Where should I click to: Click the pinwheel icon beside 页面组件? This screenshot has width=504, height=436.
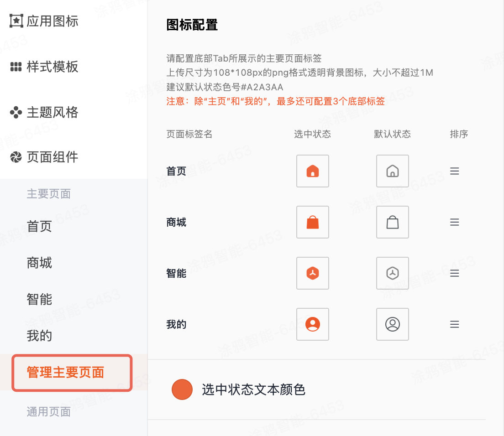[15, 157]
